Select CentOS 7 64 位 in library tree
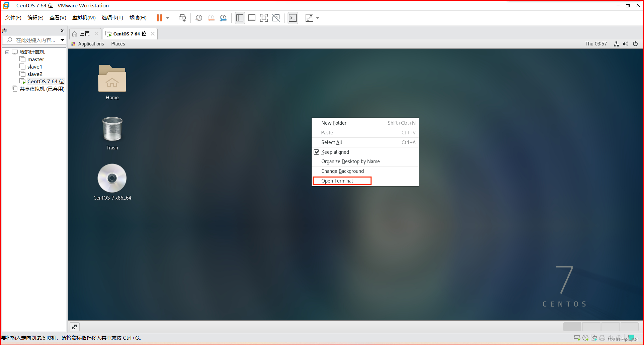The width and height of the screenshot is (644, 345). point(42,82)
